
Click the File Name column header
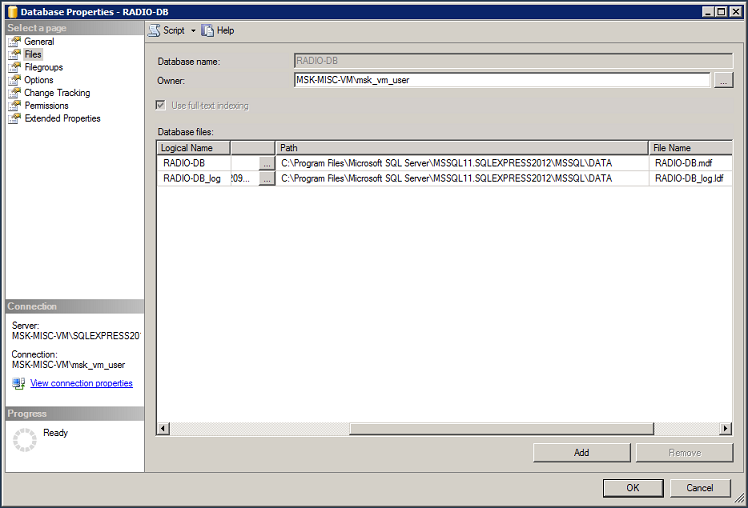click(x=691, y=148)
